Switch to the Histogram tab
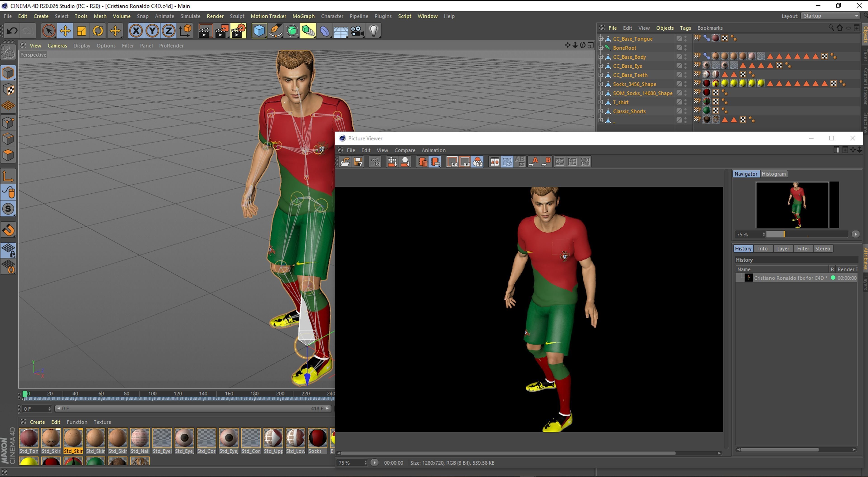Image resolution: width=868 pixels, height=477 pixels. coord(773,174)
